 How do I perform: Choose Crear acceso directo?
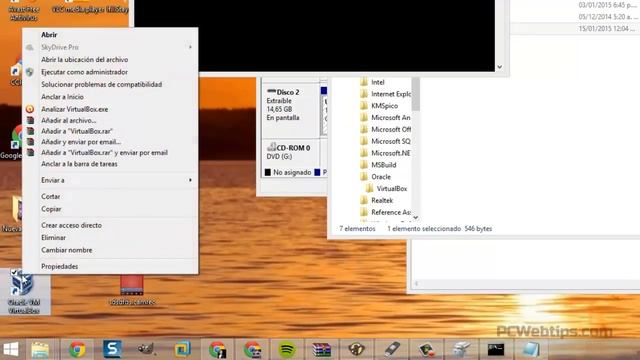(x=110, y=225)
